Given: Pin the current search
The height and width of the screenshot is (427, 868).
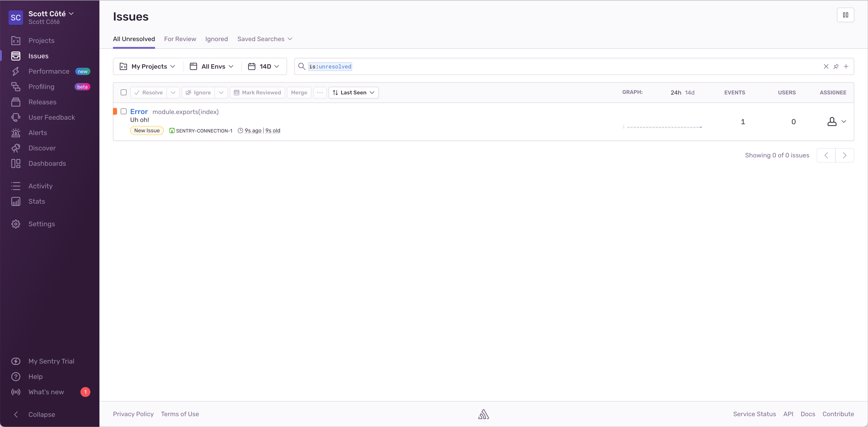Looking at the screenshot, I should click(836, 66).
